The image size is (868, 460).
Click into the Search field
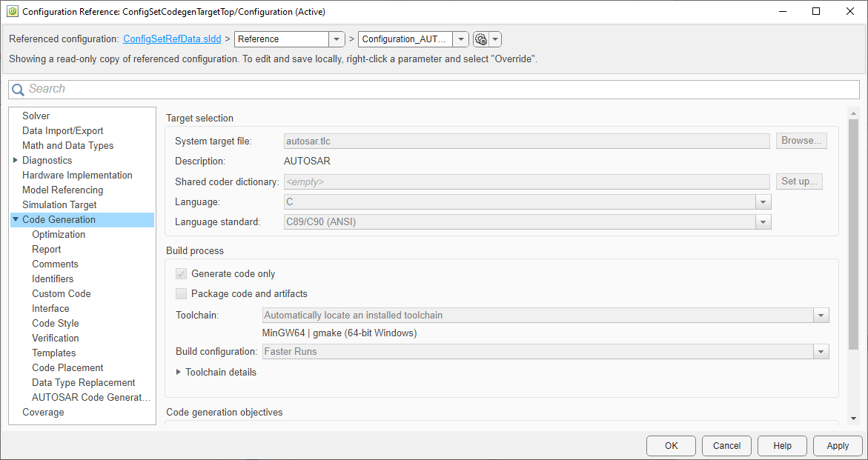tap(437, 89)
